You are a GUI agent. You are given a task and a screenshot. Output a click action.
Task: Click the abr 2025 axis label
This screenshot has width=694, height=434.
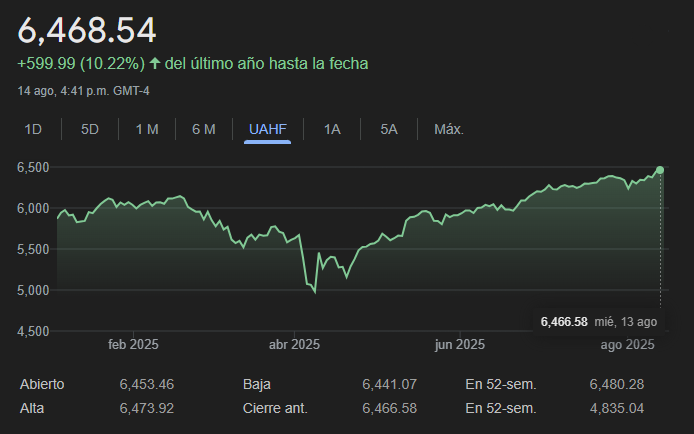point(294,345)
